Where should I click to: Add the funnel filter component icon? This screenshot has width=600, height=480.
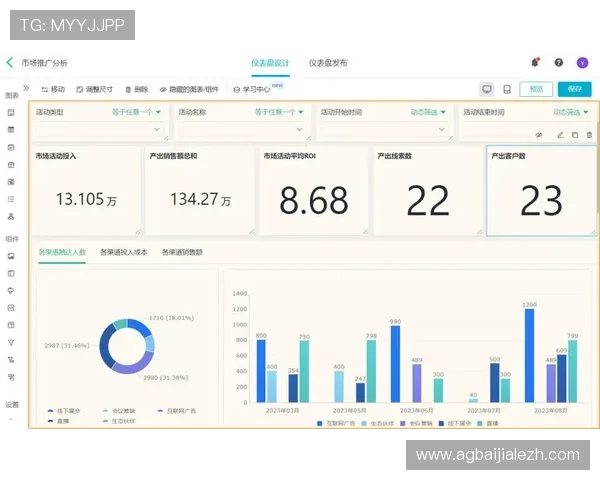[11, 343]
